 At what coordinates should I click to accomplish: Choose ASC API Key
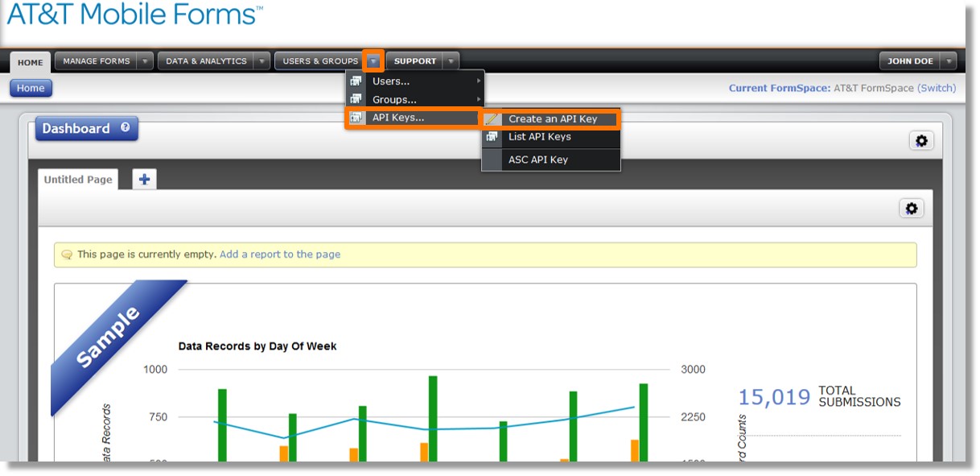tap(551, 159)
